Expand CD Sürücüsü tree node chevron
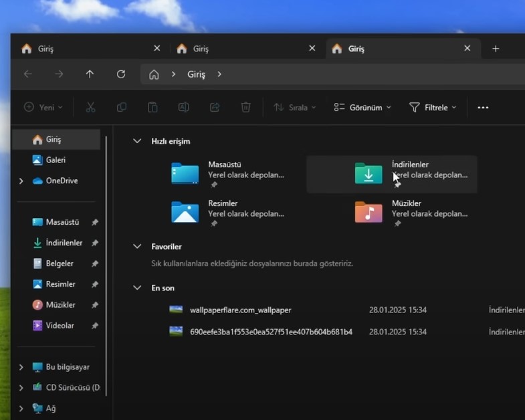Viewport: 525px width, 420px height. click(21, 388)
